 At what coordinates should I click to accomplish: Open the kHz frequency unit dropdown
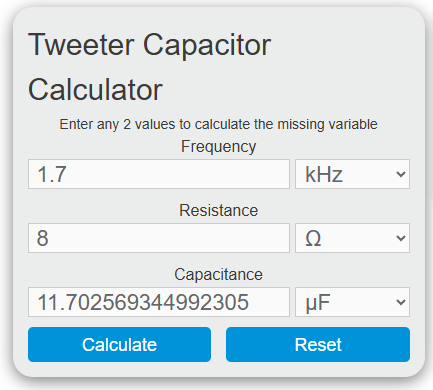[x=352, y=174]
